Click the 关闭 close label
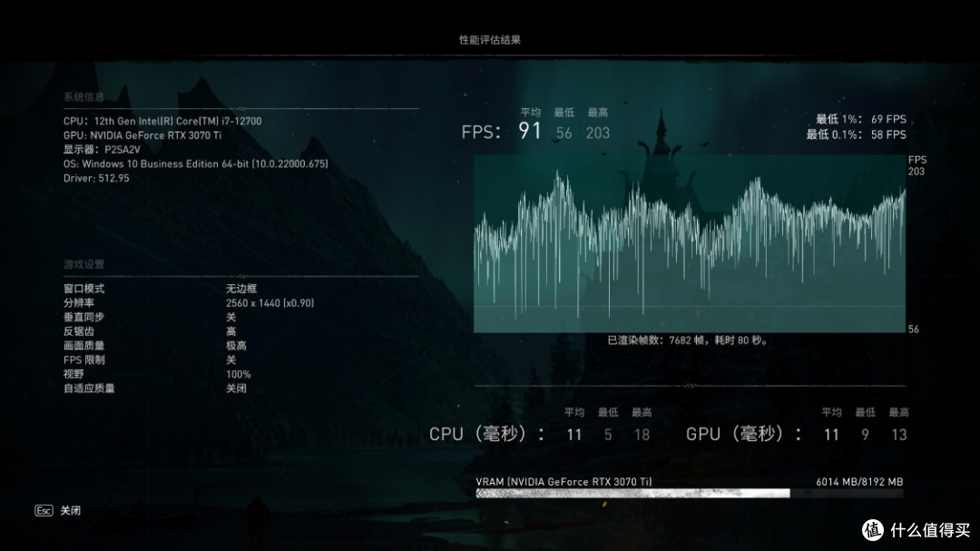Image resolution: width=980 pixels, height=551 pixels. pos(71,511)
